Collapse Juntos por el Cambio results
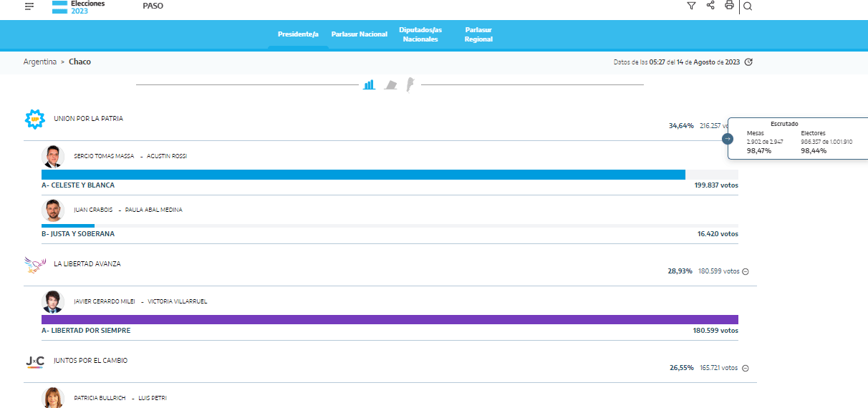868x408 pixels. coord(746,369)
